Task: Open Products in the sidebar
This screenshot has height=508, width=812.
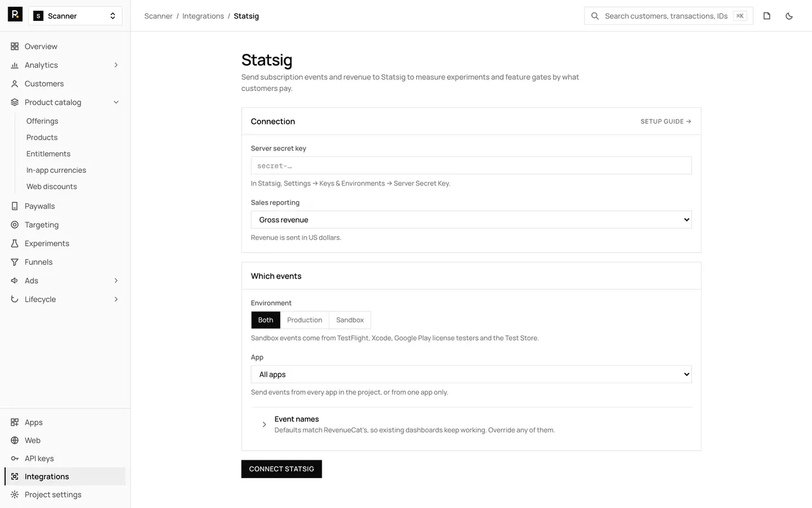Action: 42,137
